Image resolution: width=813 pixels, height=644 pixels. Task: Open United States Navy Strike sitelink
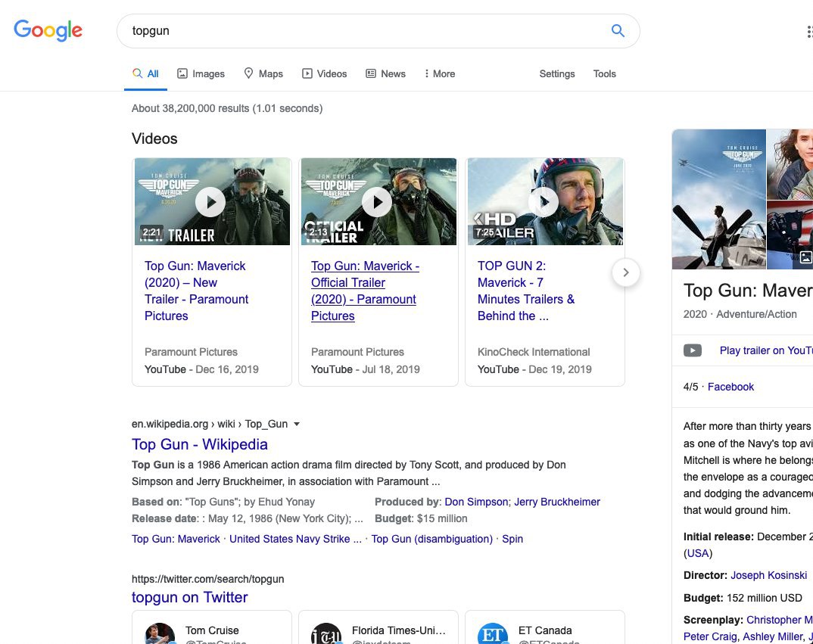pyautogui.click(x=295, y=539)
